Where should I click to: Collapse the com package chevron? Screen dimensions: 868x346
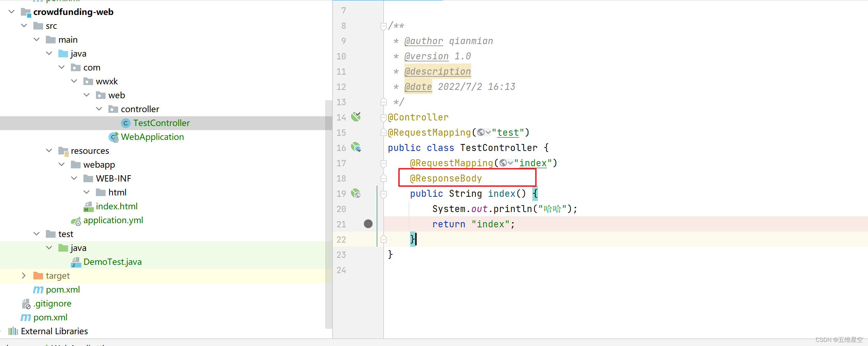click(x=62, y=67)
